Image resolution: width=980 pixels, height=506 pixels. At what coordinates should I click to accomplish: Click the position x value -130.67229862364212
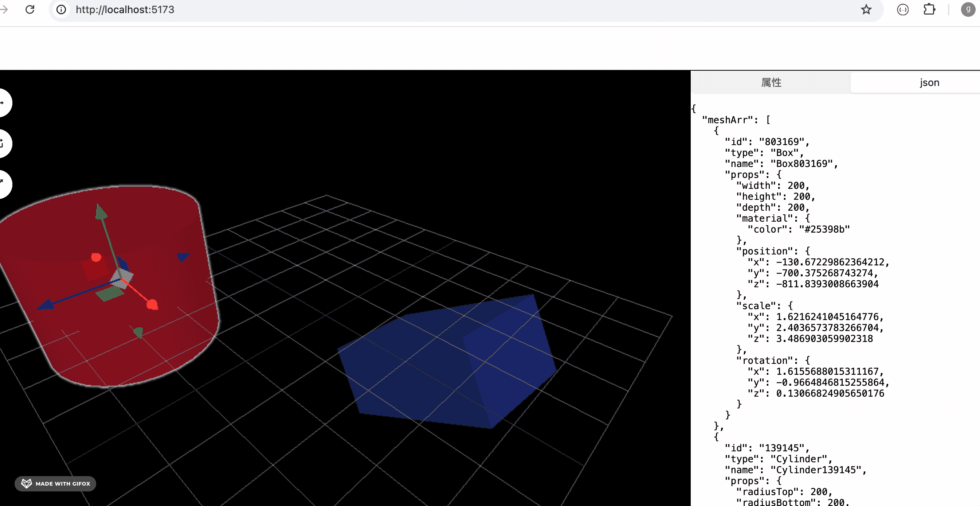tap(830, 262)
